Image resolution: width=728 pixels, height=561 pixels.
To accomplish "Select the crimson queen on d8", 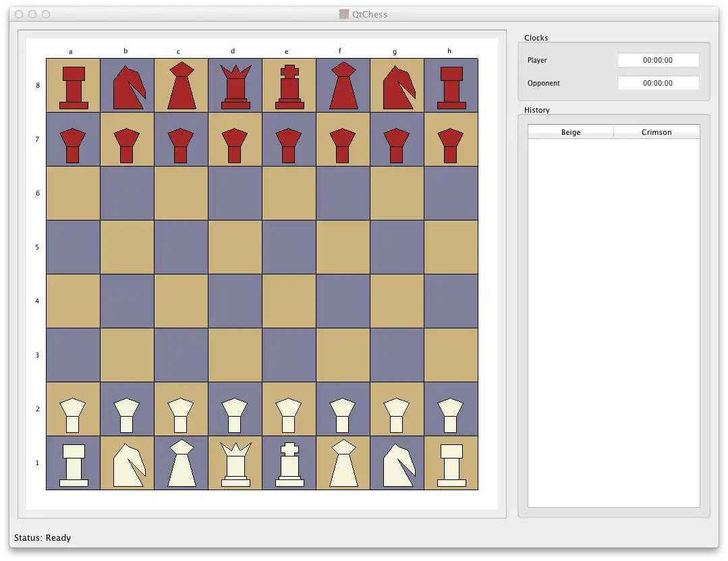I will (x=235, y=86).
